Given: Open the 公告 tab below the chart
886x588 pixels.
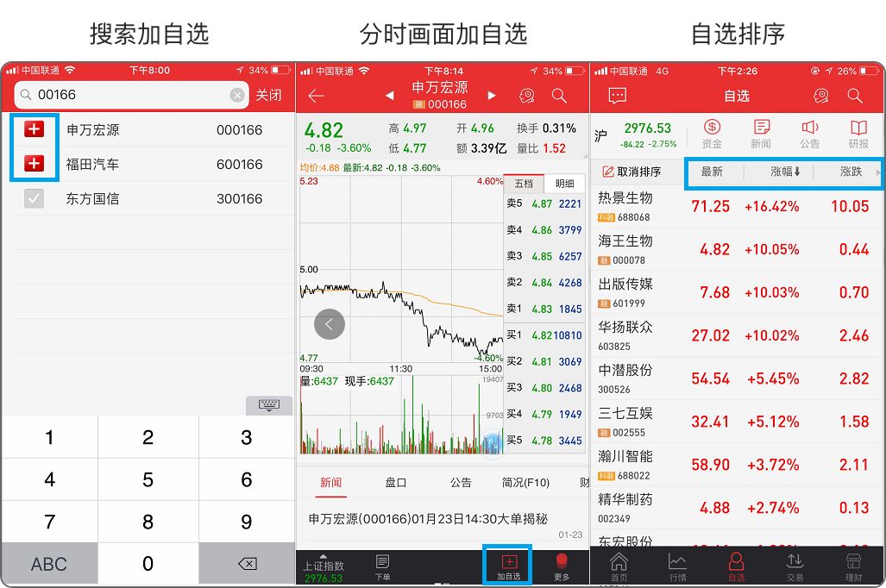Looking at the screenshot, I should [x=461, y=482].
